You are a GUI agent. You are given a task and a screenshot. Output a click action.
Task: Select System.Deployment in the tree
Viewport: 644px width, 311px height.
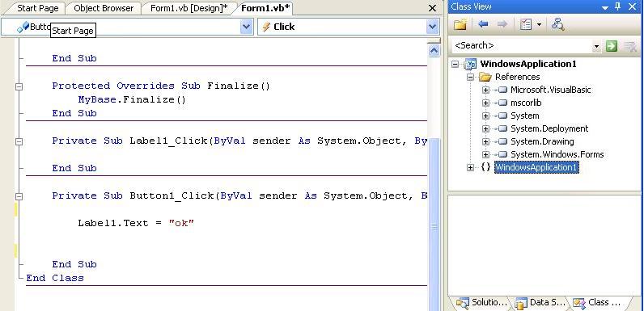(x=549, y=128)
